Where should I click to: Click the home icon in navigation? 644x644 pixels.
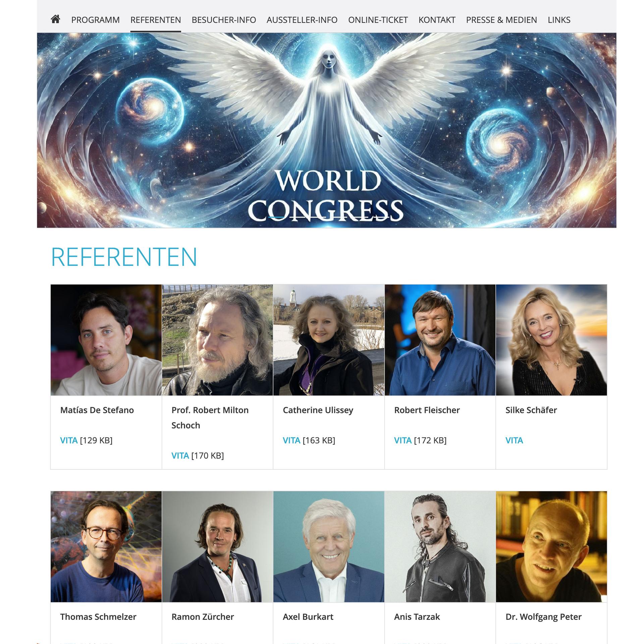[x=55, y=19]
